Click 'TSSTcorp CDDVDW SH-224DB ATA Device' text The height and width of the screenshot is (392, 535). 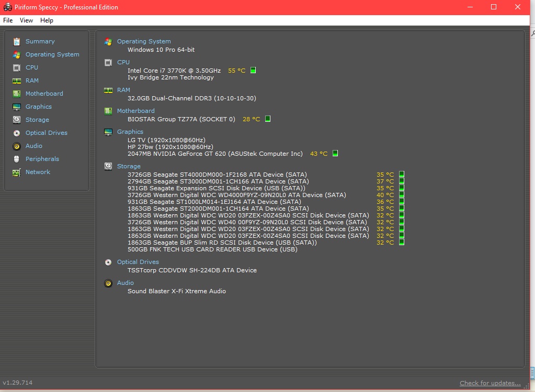coord(192,270)
